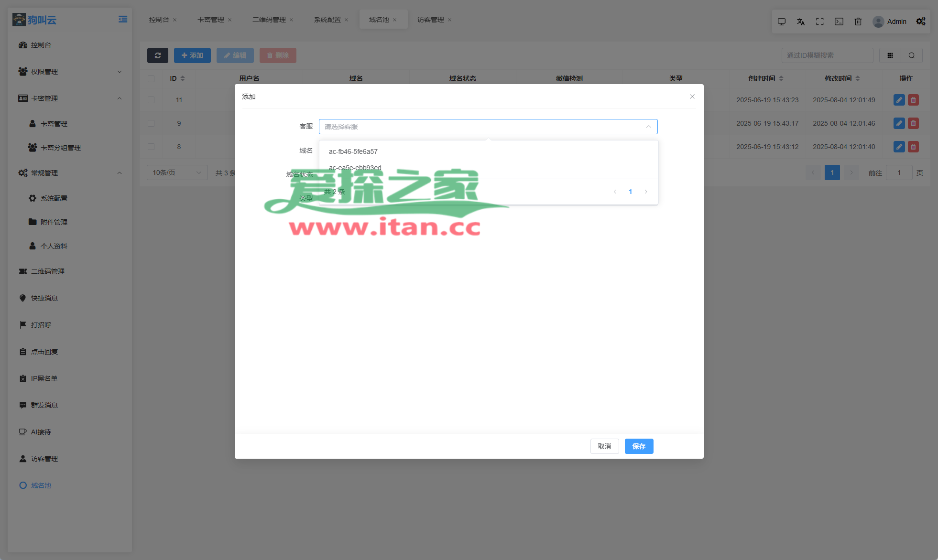Sort by 修改时间 column
938x560 pixels.
[x=858, y=78]
